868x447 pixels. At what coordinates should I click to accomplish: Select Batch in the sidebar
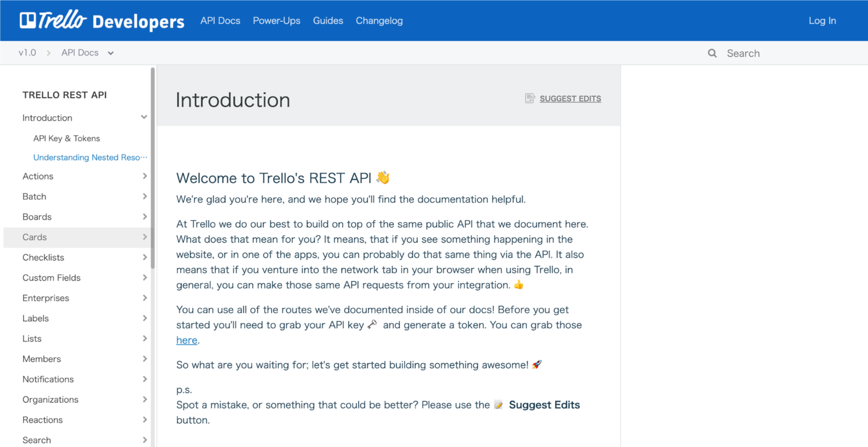pos(34,196)
